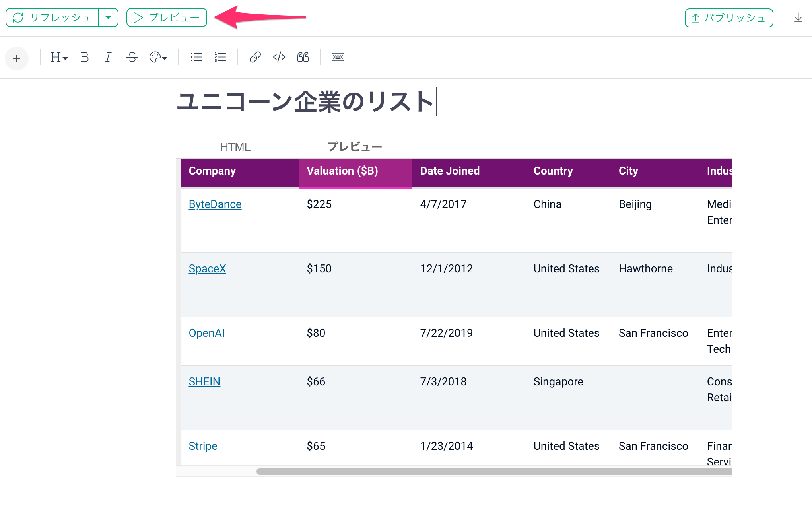Click the $66 valuation cell
The width and height of the screenshot is (812, 517).
coord(316,382)
